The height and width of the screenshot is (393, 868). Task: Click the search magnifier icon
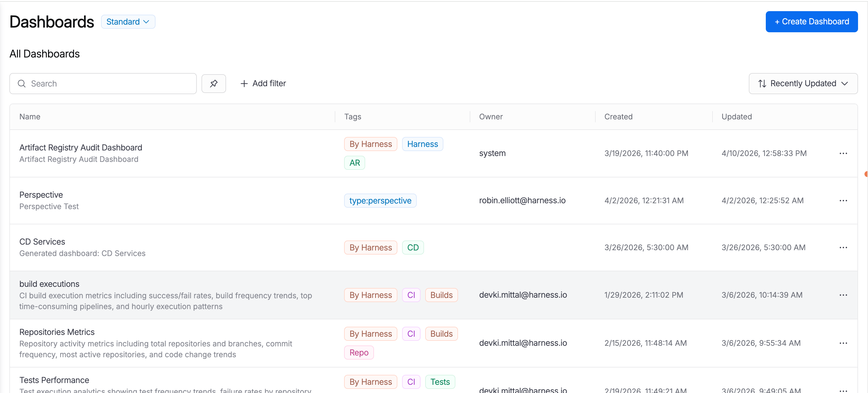pos(22,83)
